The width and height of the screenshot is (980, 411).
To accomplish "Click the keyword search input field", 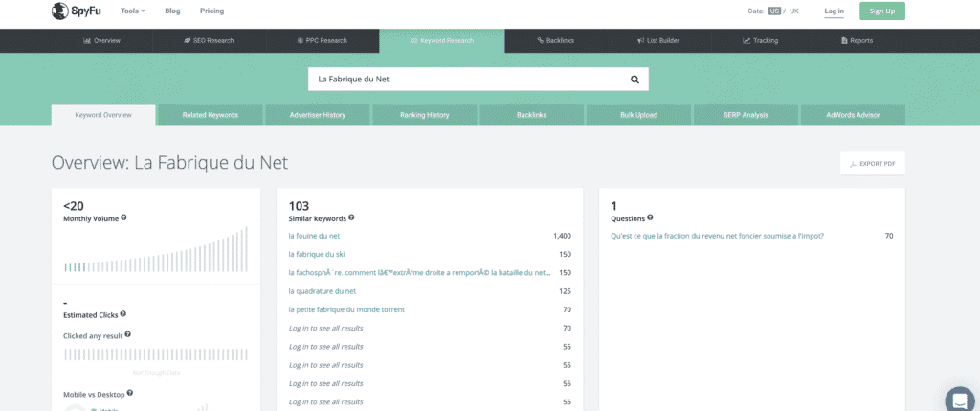I will pos(467,79).
